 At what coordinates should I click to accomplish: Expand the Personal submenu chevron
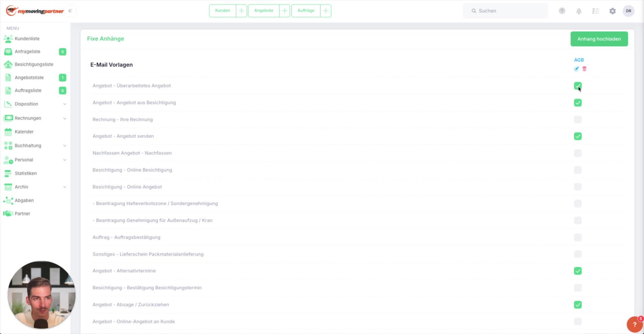click(65, 160)
